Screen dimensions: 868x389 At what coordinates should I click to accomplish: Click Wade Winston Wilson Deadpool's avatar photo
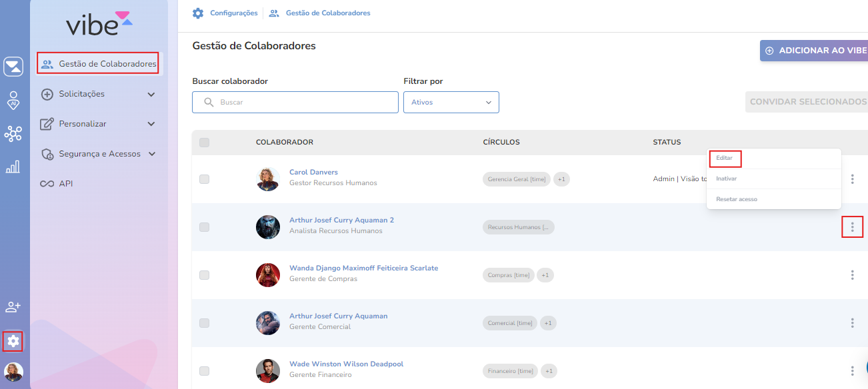(x=268, y=371)
